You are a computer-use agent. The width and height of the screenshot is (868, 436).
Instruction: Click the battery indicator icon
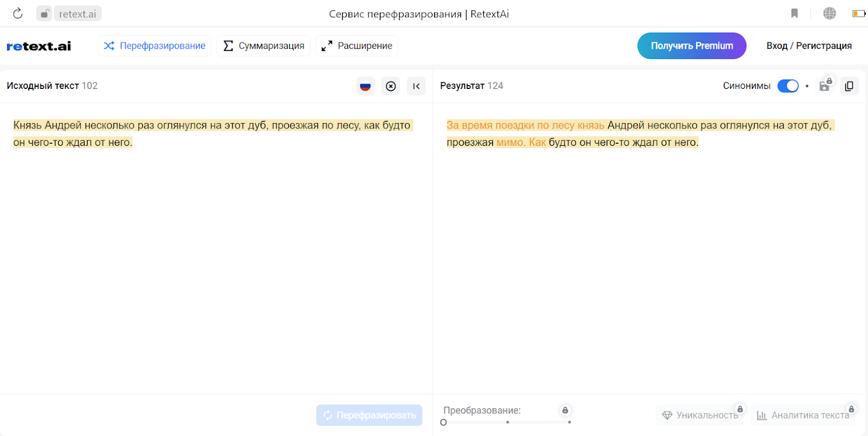click(859, 14)
